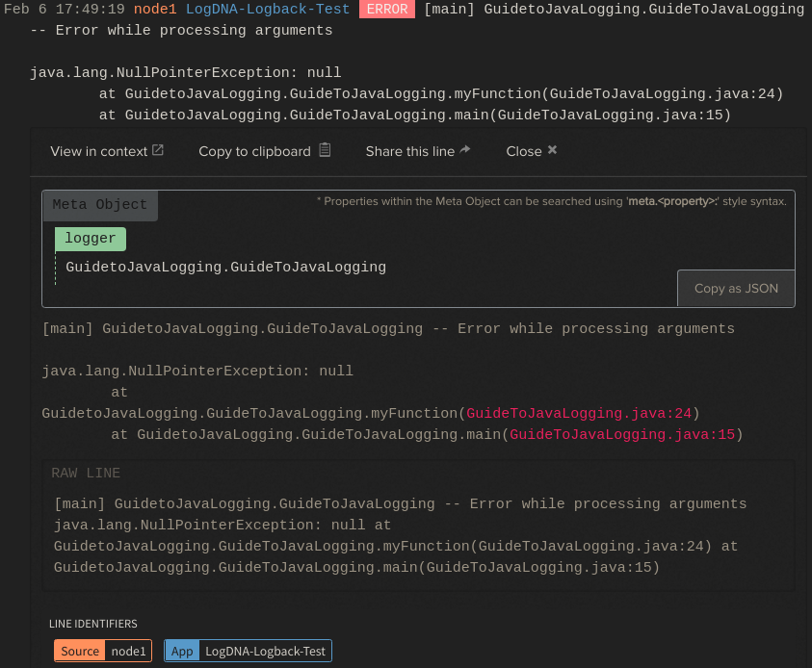This screenshot has width=812, height=668.
Task: Click node1 in the log line header
Action: point(155,10)
